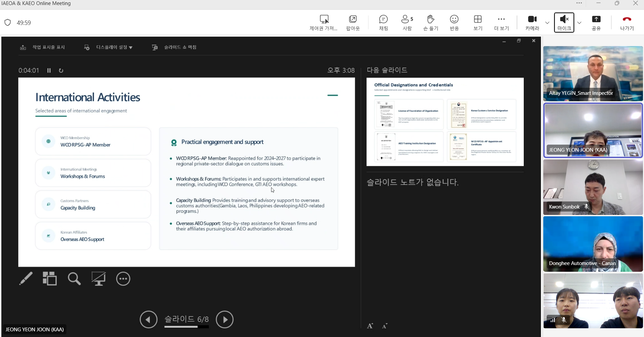Click the Official Designations and Credentials title
The image size is (644, 337).
[414, 85]
